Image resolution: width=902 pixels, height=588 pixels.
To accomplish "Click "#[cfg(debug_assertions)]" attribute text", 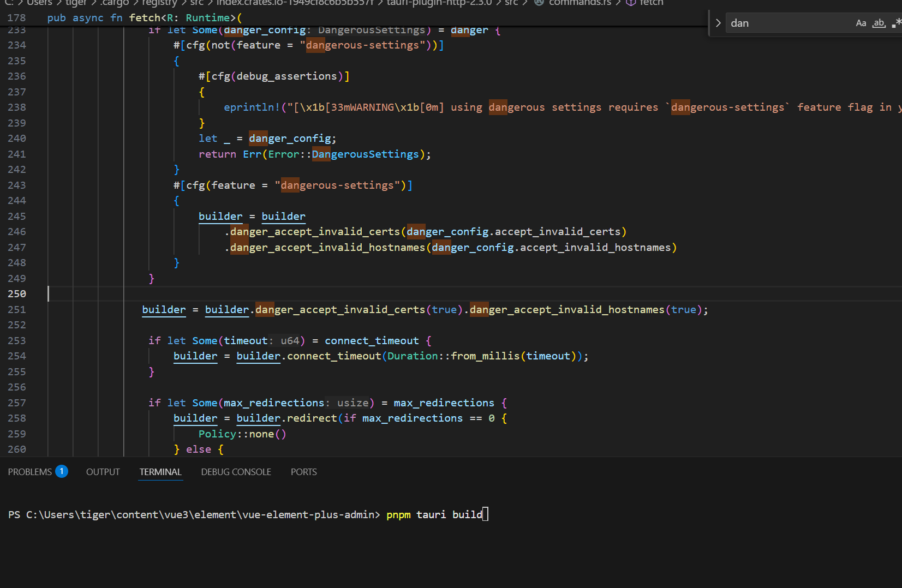I will (x=274, y=76).
